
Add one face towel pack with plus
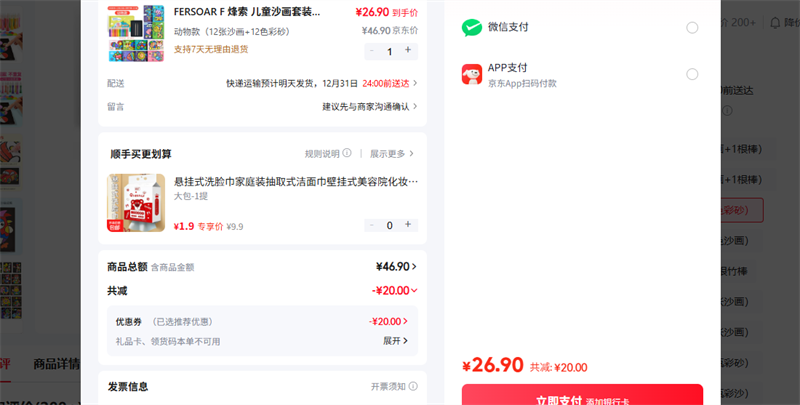[408, 225]
